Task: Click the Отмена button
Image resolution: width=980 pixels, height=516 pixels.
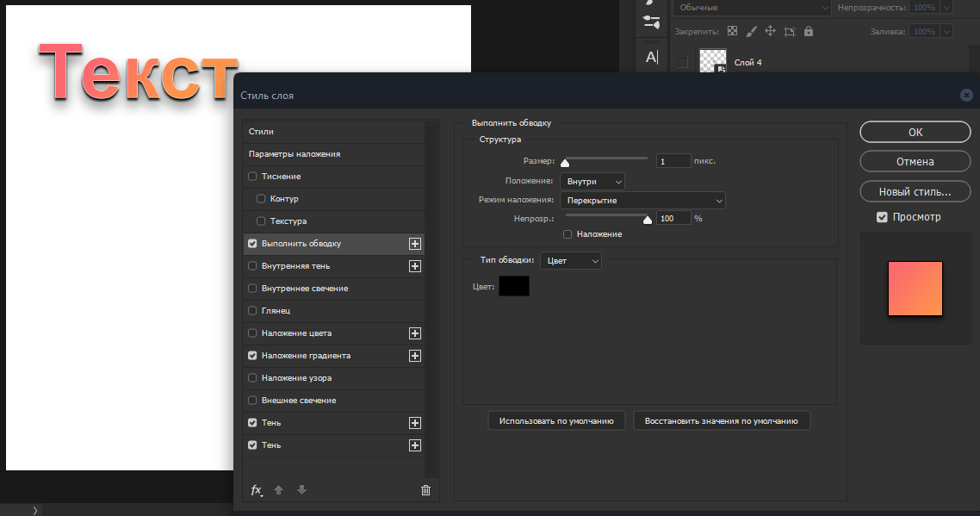Action: coord(915,161)
